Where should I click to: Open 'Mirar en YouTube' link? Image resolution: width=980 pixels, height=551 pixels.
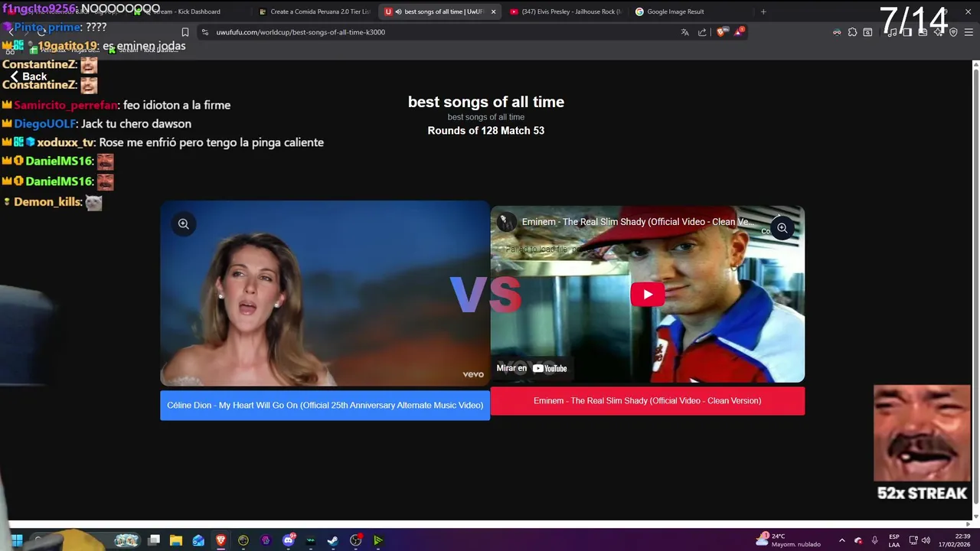[532, 368]
